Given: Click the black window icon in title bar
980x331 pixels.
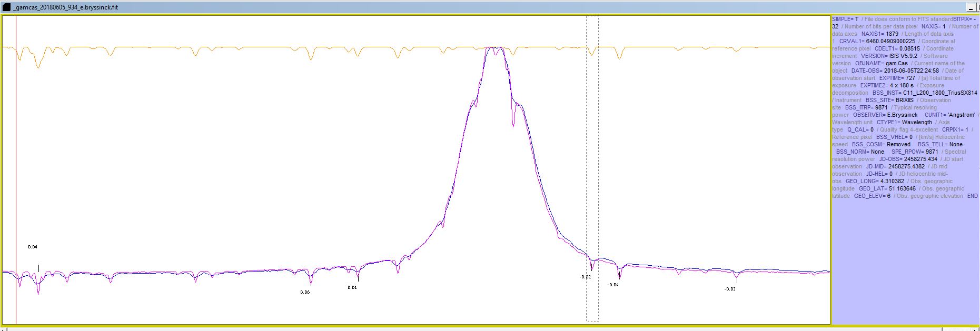Looking at the screenshot, I should 6,7.
